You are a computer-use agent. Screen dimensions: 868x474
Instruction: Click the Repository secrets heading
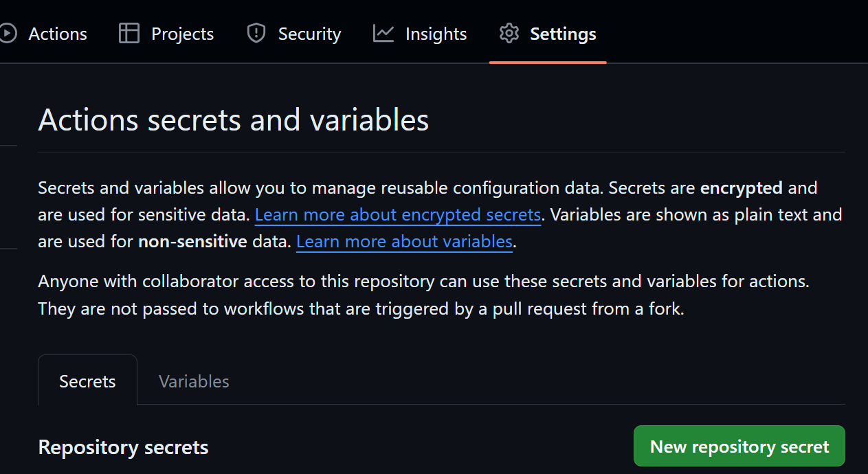(124, 447)
